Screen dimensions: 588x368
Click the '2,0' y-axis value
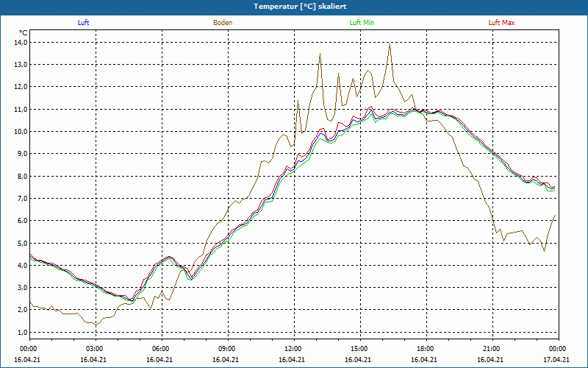tap(23, 310)
